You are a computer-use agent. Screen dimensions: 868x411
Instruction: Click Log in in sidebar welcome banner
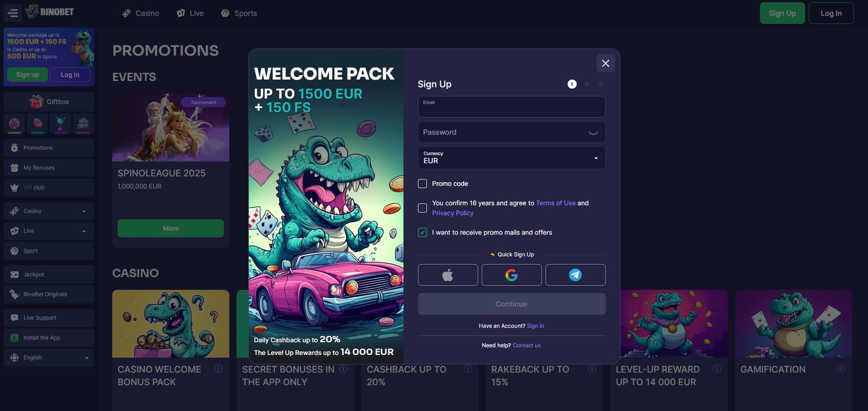70,75
